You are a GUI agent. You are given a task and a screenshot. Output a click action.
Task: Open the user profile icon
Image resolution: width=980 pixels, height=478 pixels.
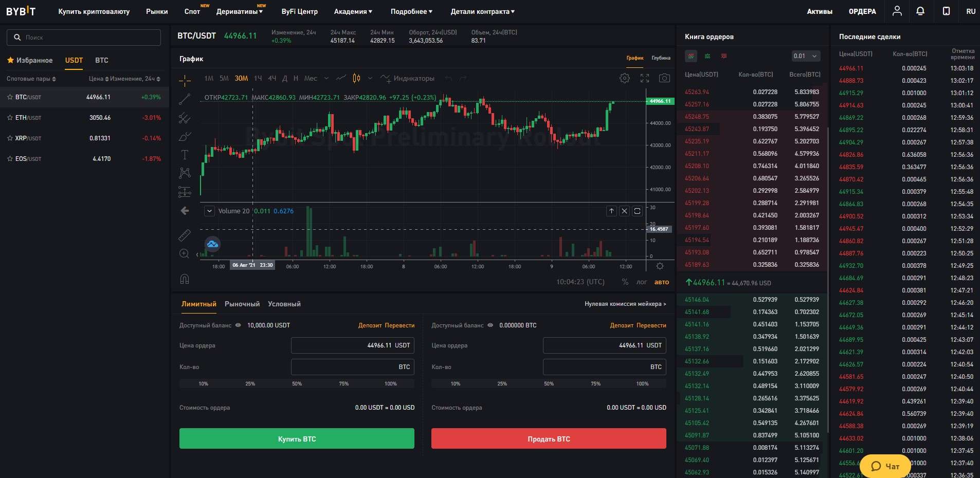coord(897,11)
